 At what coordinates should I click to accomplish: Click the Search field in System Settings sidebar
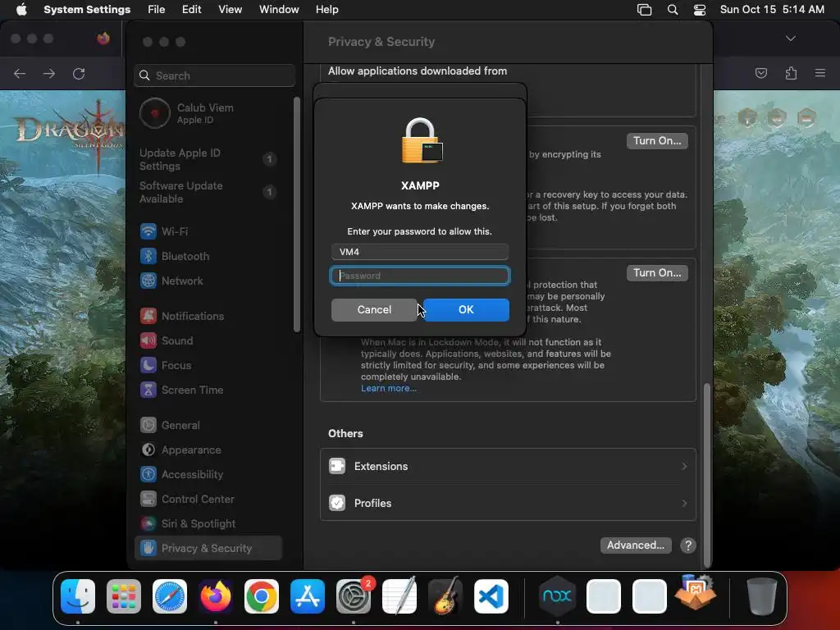tap(214, 75)
